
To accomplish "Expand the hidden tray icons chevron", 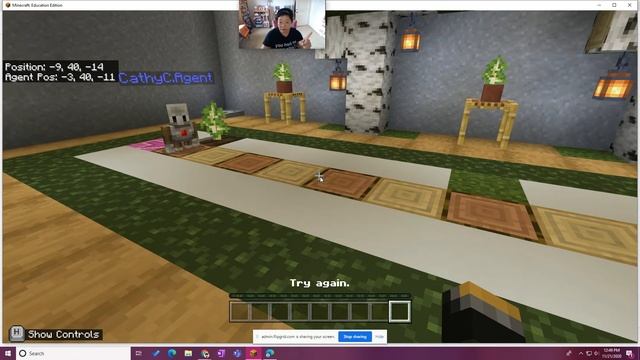I will pyautogui.click(x=581, y=353).
